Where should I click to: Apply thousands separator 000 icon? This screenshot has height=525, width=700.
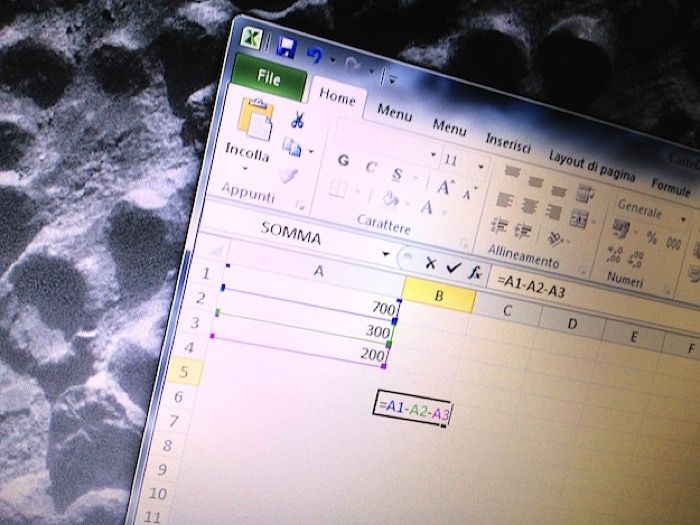pyautogui.click(x=673, y=244)
